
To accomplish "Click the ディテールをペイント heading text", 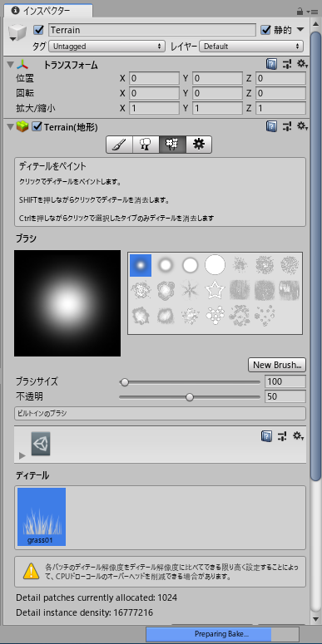I will coord(52,167).
